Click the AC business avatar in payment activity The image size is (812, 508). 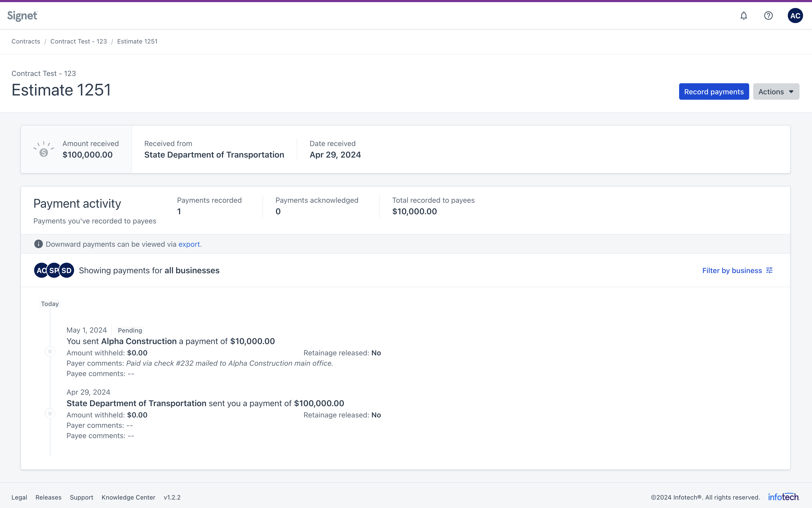click(41, 270)
